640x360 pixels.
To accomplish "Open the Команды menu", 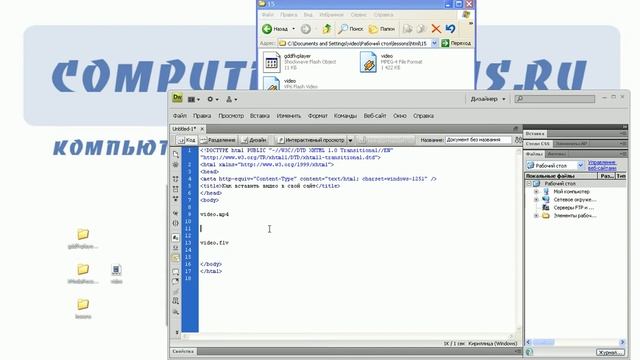I will [x=345, y=116].
